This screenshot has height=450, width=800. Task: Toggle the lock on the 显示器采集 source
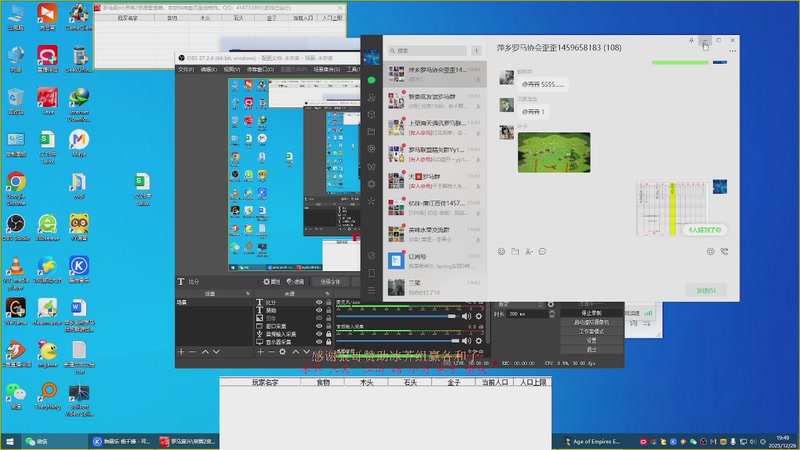(329, 342)
